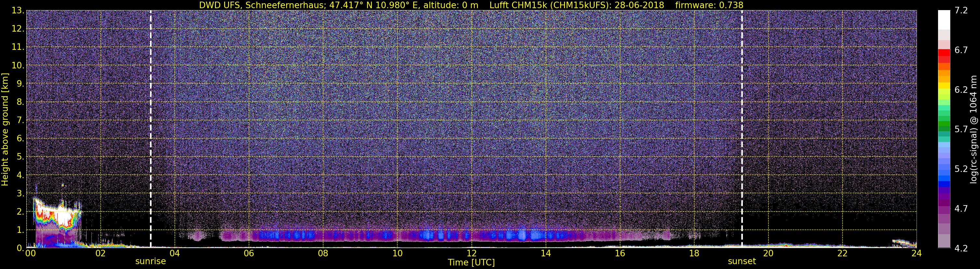Click the height axis tick '7.'
The width and height of the screenshot is (980, 269).
point(20,120)
